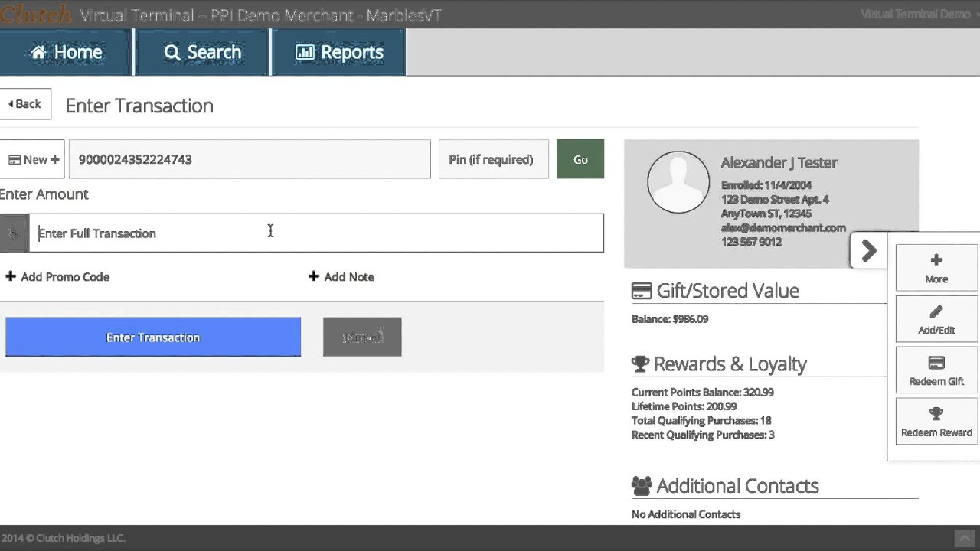Click the No Additional Contacts text
Image resolution: width=980 pixels, height=551 pixels.
686,514
